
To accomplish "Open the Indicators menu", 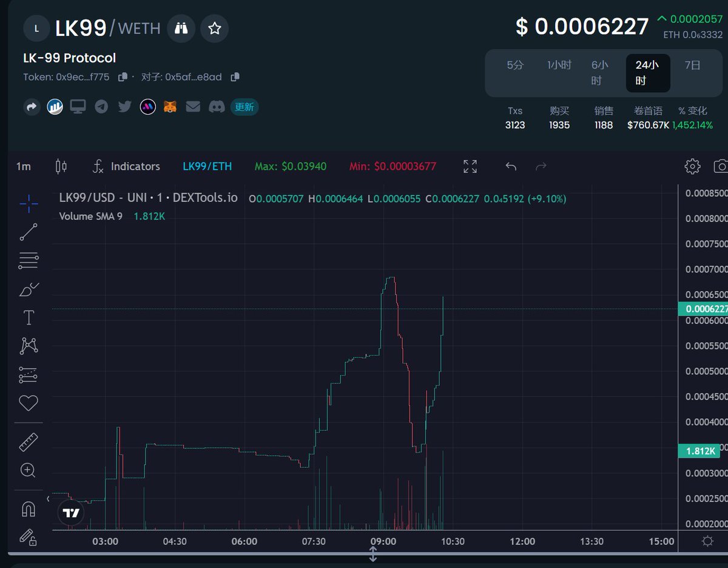I will pos(126,166).
